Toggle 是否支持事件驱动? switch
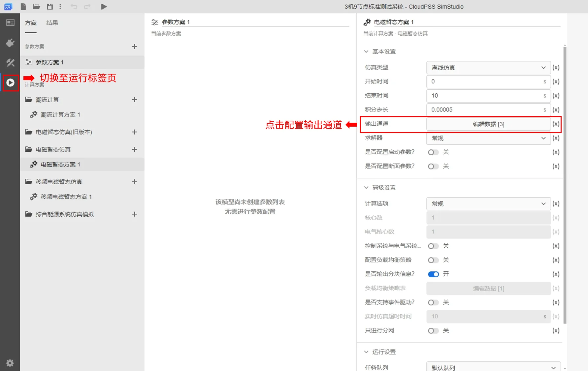The height and width of the screenshot is (371, 588). [433, 302]
